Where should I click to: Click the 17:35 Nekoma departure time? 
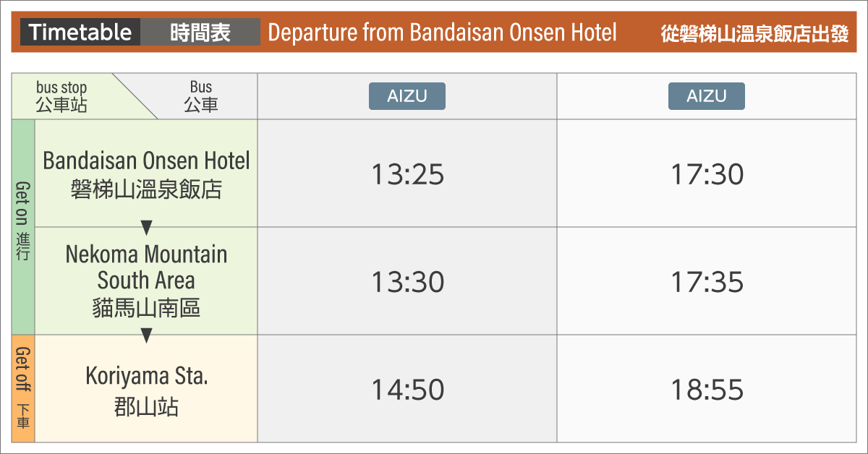coord(707,282)
